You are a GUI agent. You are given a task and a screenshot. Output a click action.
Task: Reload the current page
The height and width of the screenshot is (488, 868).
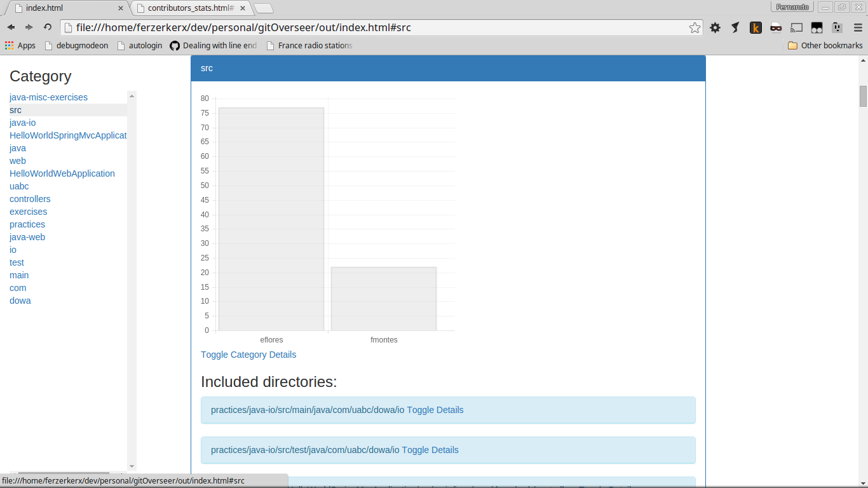(47, 27)
